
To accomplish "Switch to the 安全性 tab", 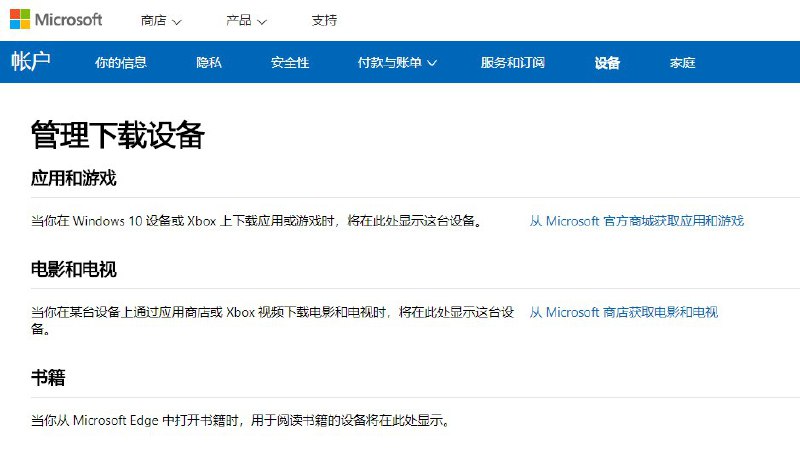I will [290, 62].
